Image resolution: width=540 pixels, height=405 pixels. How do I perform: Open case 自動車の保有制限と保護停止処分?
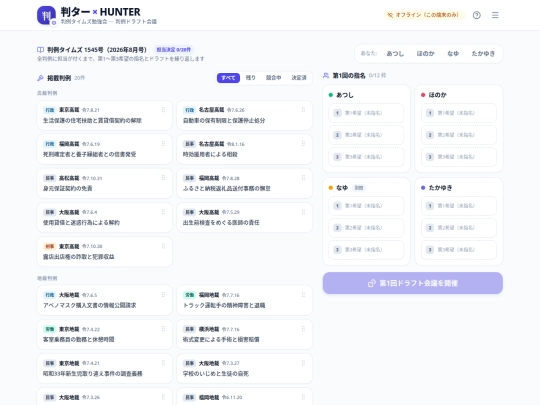(x=245, y=115)
